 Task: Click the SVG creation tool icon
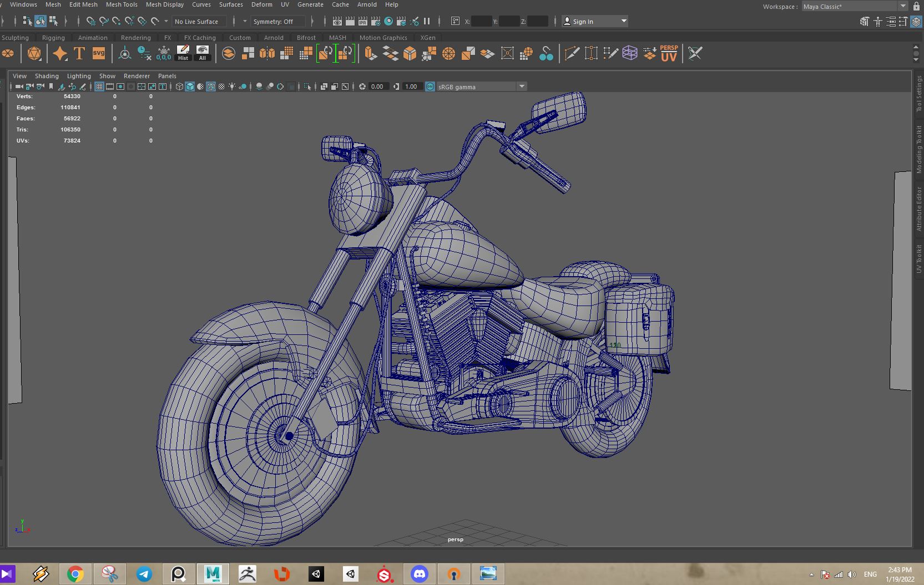(x=99, y=53)
